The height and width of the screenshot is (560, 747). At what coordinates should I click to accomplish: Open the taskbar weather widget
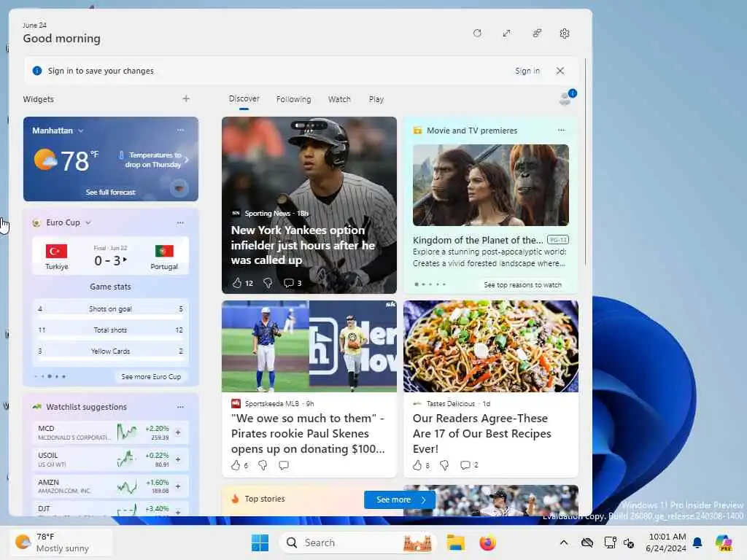[61, 542]
